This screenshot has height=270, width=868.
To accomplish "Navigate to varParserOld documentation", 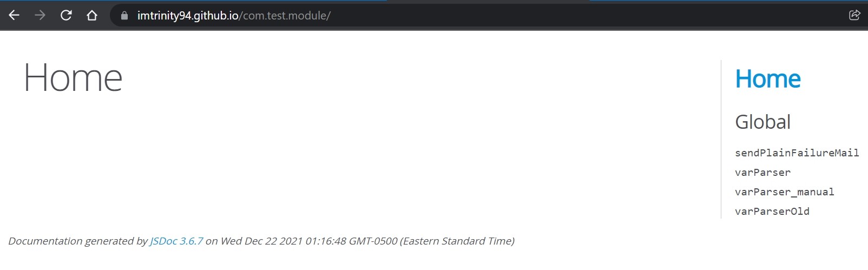I will [772, 212].
